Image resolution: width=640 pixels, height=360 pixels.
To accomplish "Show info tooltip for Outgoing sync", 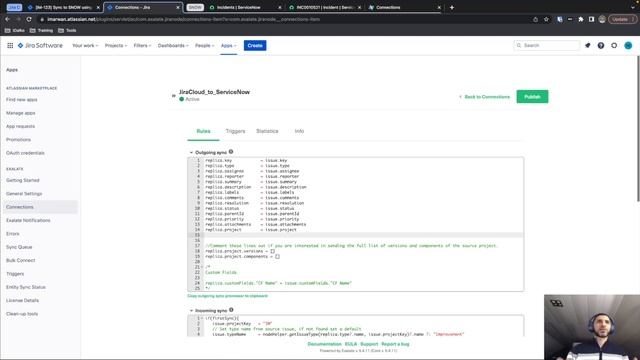I will (x=231, y=152).
